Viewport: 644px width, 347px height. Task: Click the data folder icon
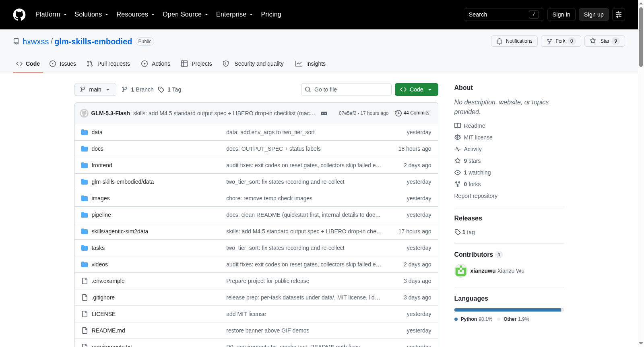pos(85,132)
